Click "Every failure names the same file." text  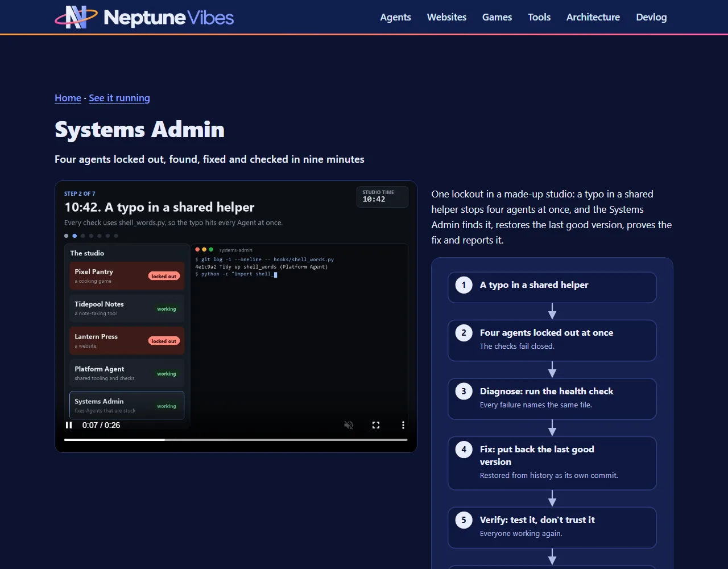536,405
